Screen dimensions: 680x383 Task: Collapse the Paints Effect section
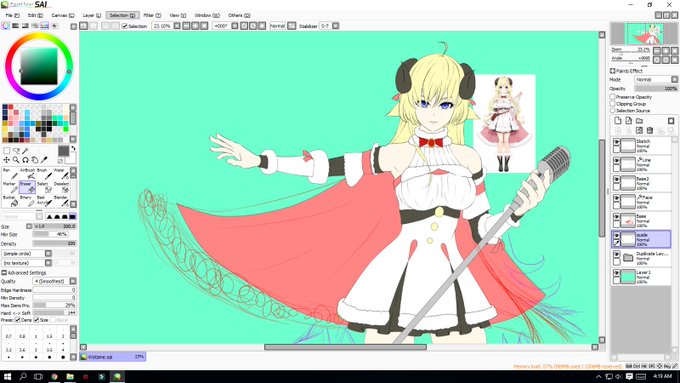click(x=612, y=71)
